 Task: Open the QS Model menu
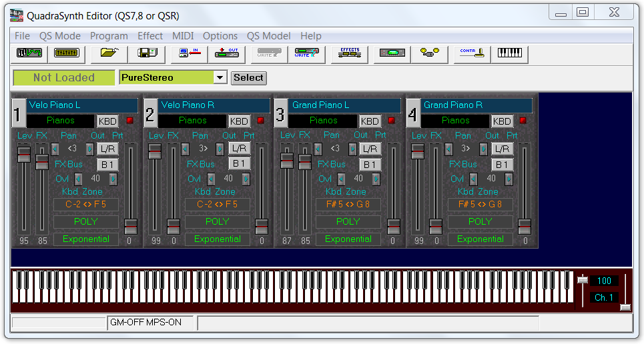click(x=268, y=36)
